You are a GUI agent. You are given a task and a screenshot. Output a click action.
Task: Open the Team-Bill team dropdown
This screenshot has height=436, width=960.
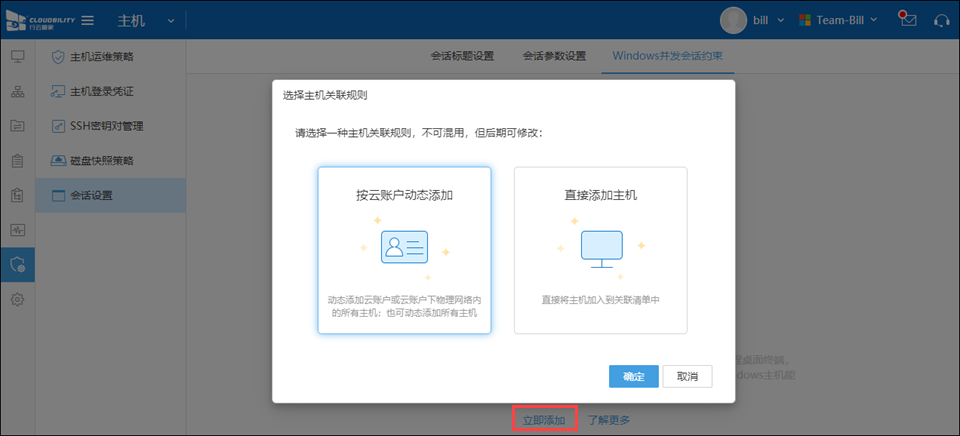[x=874, y=20]
